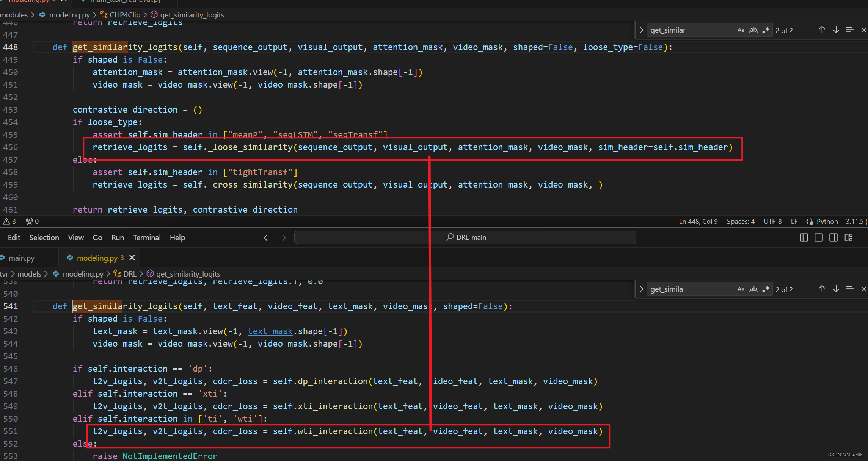Viewport: 868px width, 461px height.
Task: Close the top find widget
Action: click(x=863, y=30)
